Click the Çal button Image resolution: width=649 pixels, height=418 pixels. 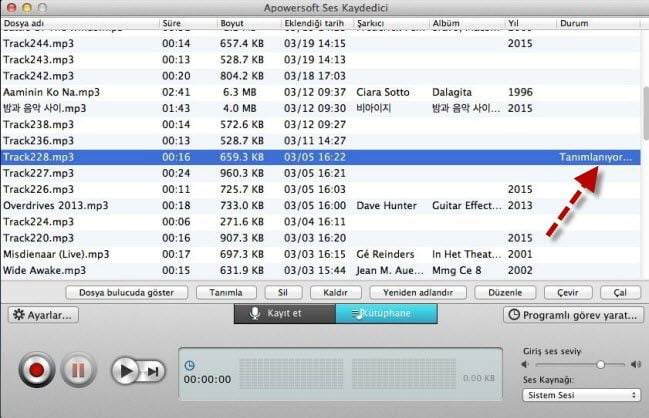620,293
